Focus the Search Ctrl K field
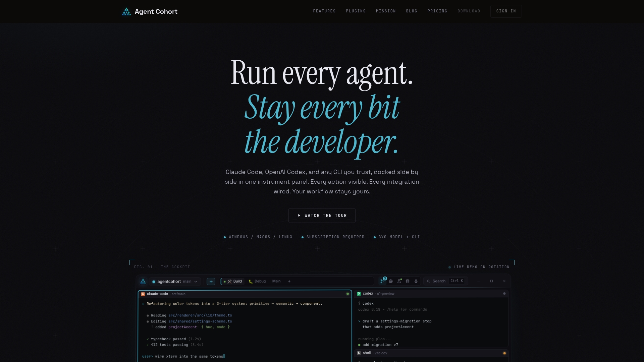This screenshot has width=644, height=362. [x=445, y=281]
